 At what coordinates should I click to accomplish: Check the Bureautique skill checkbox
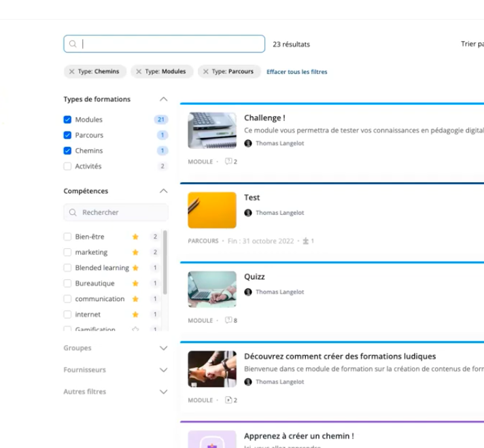[x=67, y=283]
